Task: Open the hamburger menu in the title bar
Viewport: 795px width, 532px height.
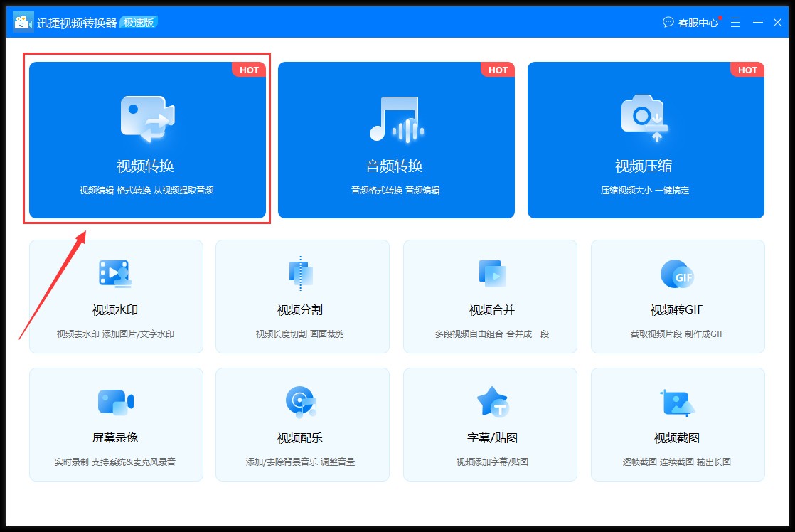Action: tap(735, 22)
